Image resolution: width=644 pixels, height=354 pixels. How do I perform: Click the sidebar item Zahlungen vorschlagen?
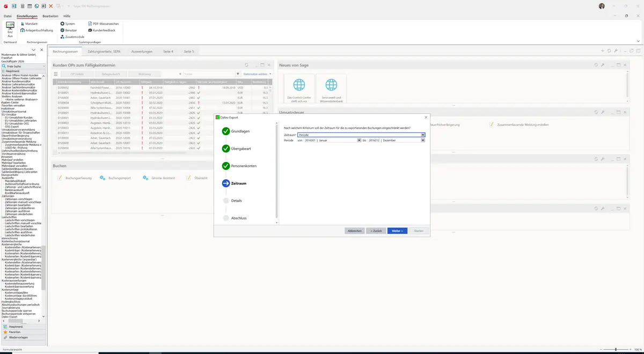[19, 199]
